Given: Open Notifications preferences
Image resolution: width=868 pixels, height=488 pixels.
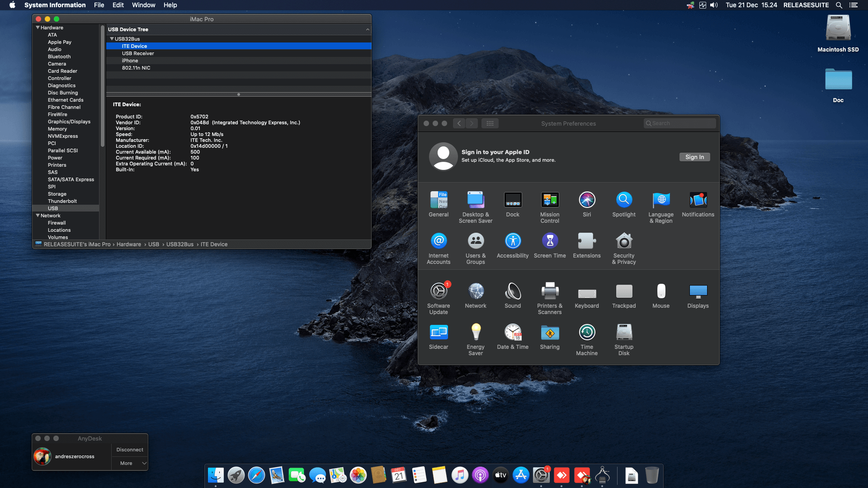Looking at the screenshot, I should 698,204.
